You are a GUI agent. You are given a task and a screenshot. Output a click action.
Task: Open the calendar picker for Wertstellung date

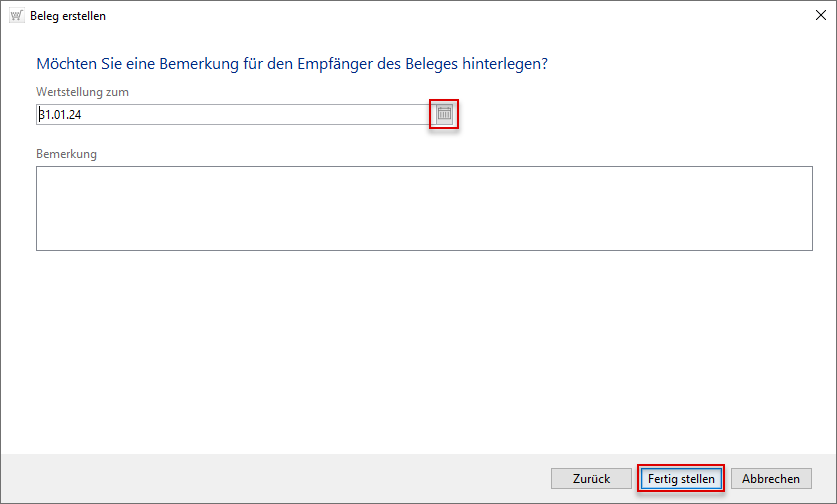pyautogui.click(x=444, y=115)
